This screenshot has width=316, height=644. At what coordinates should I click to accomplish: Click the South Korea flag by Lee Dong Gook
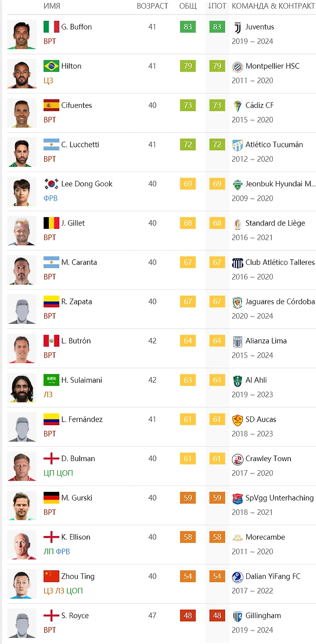[x=51, y=184]
